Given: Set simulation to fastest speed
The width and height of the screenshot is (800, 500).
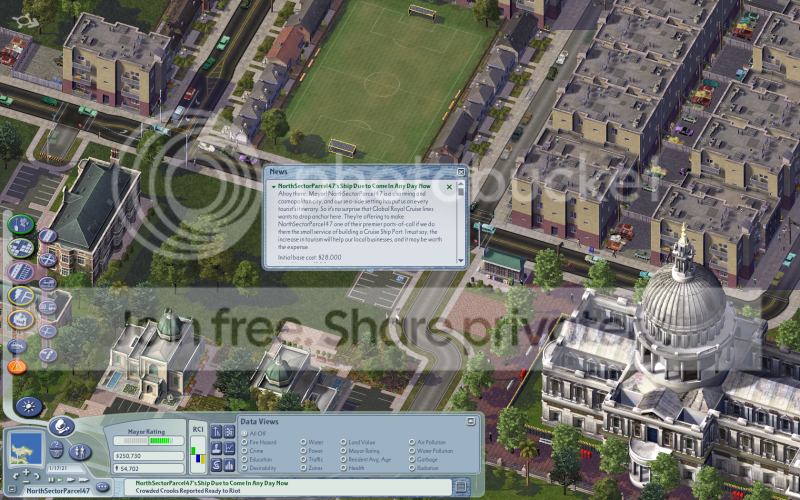Looking at the screenshot, I should click(x=84, y=480).
